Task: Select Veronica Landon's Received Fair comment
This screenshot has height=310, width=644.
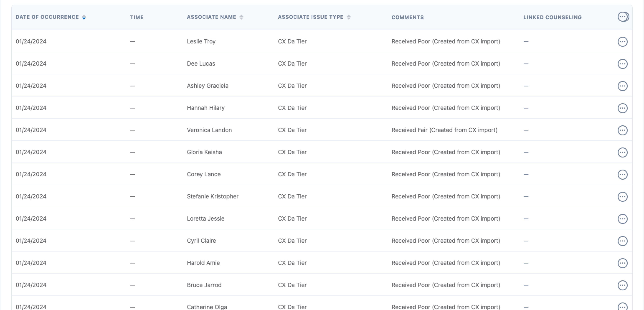Action: [x=444, y=130]
